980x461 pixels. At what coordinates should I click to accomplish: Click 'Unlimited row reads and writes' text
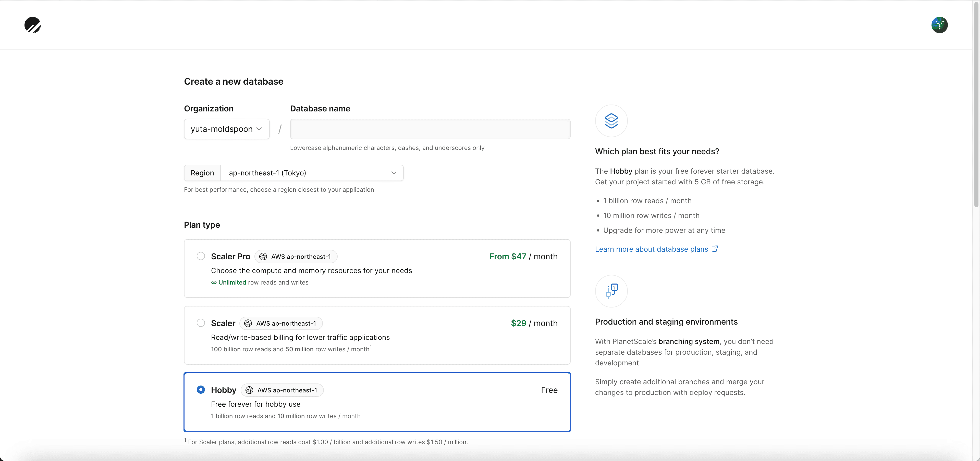tap(260, 282)
